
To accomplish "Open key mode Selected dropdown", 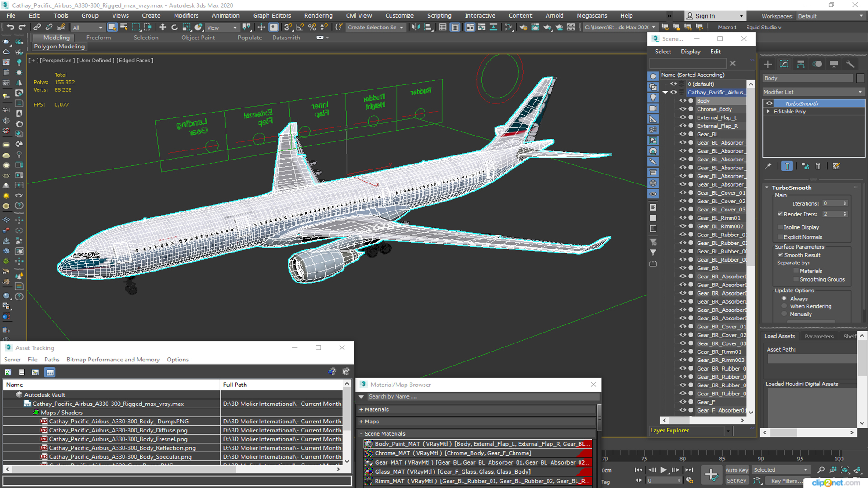I will coord(780,470).
